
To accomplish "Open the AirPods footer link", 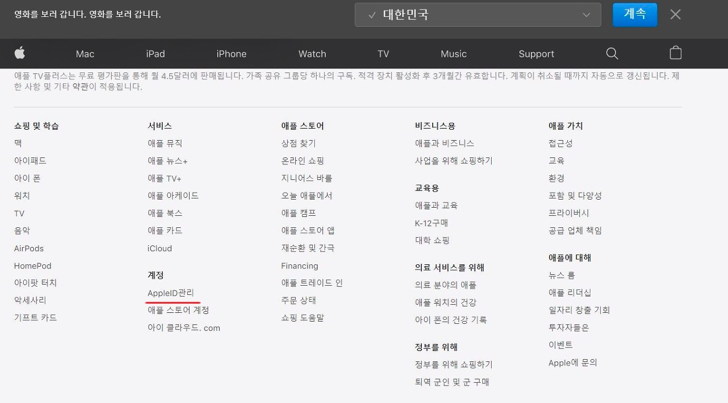I will point(29,248).
